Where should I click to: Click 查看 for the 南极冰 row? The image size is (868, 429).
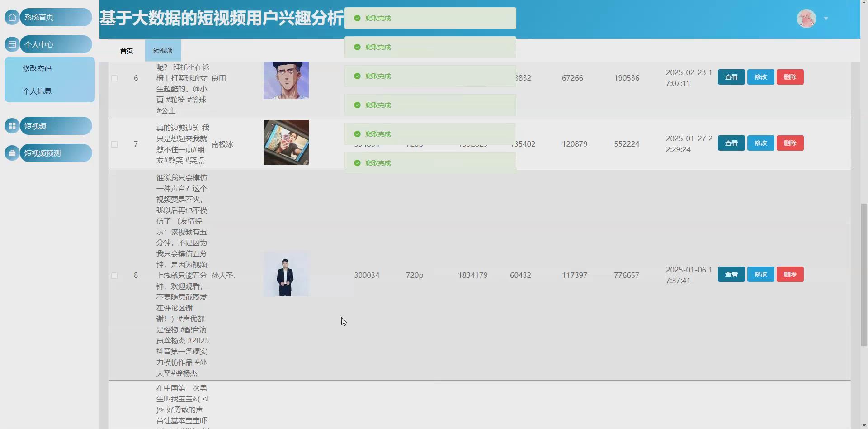point(731,143)
